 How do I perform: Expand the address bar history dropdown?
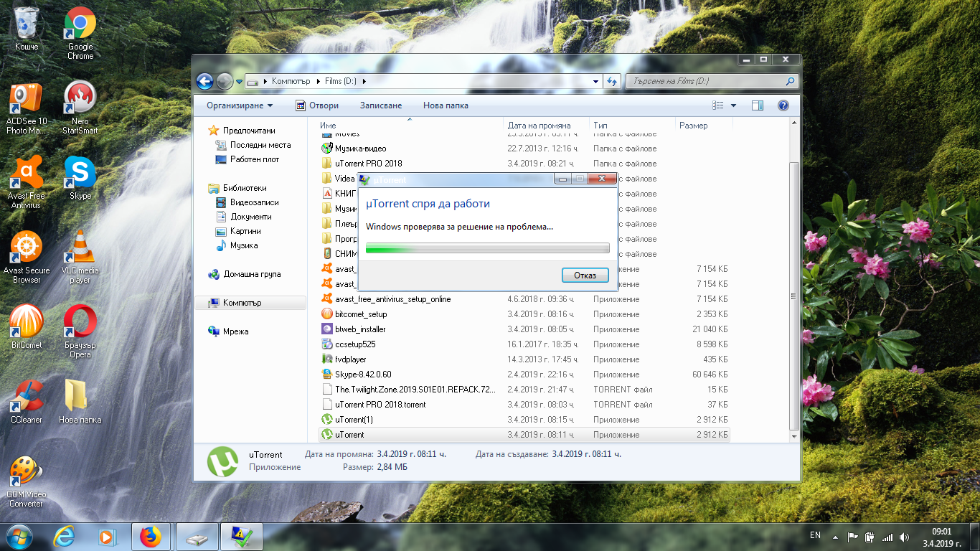tap(596, 82)
